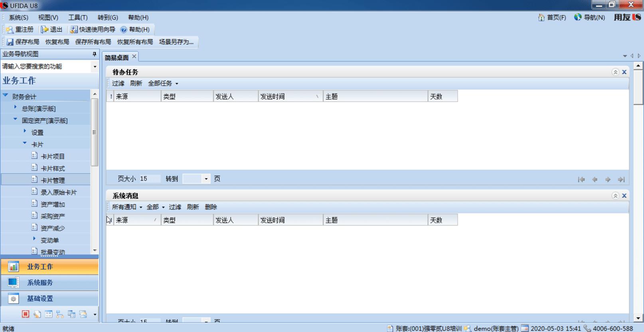Open 录入原始卡片 in the tree
644x332 pixels.
[59, 192]
